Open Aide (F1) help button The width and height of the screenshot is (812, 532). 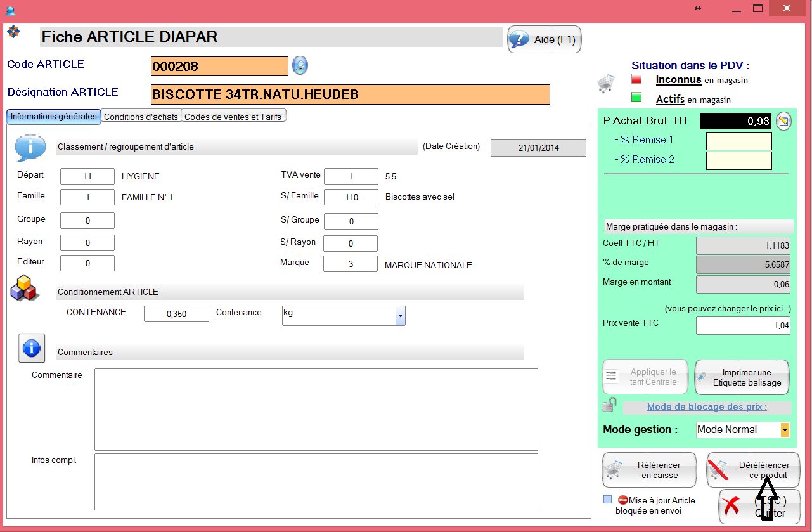tap(545, 39)
